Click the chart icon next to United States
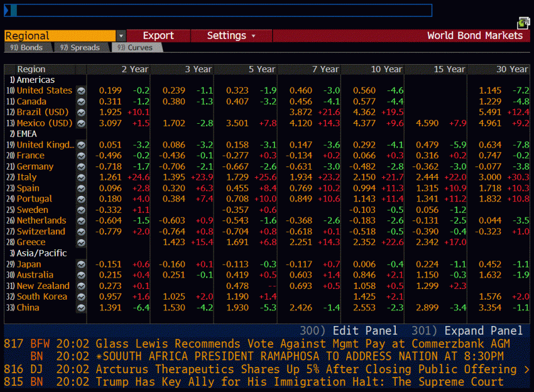This screenshot has width=534, height=392. click(x=81, y=91)
